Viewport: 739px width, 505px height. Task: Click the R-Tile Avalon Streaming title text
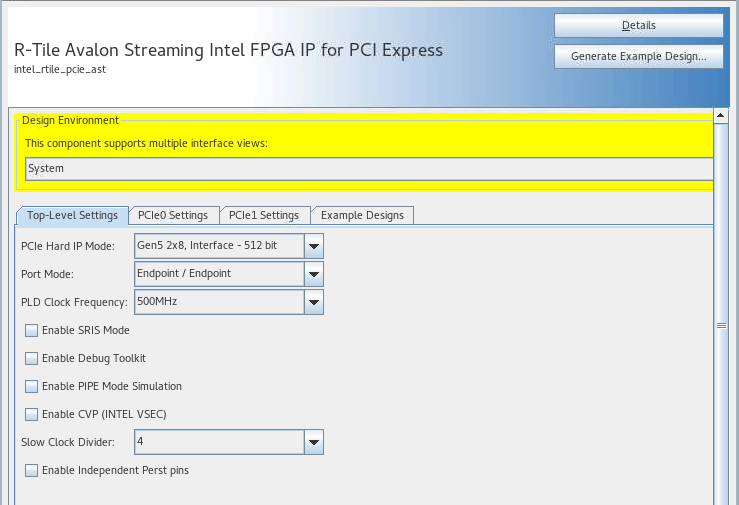pos(228,50)
